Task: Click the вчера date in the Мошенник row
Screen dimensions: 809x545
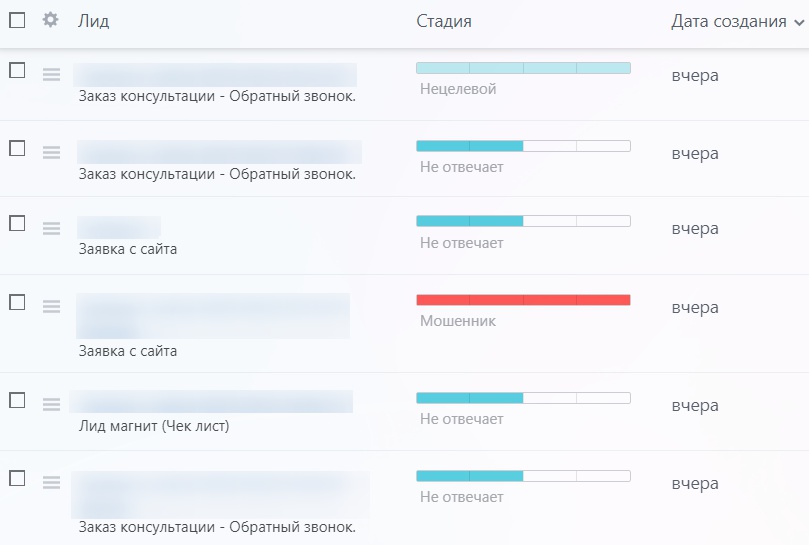Action: 695,308
